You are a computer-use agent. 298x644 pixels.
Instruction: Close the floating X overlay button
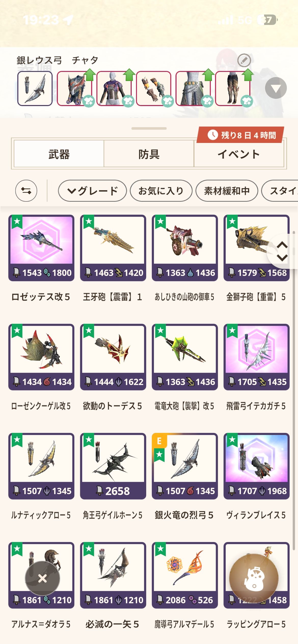click(x=43, y=578)
